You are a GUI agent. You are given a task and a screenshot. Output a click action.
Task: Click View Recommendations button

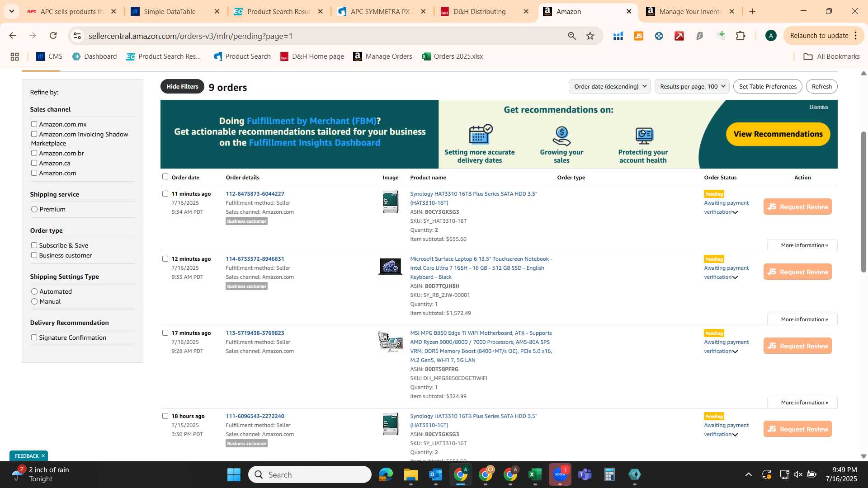point(778,134)
